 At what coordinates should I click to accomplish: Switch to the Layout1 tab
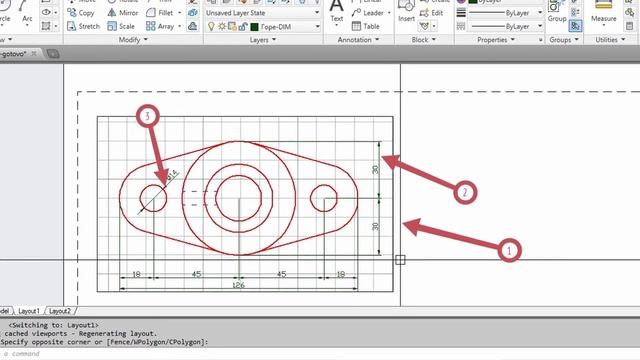coord(29,311)
